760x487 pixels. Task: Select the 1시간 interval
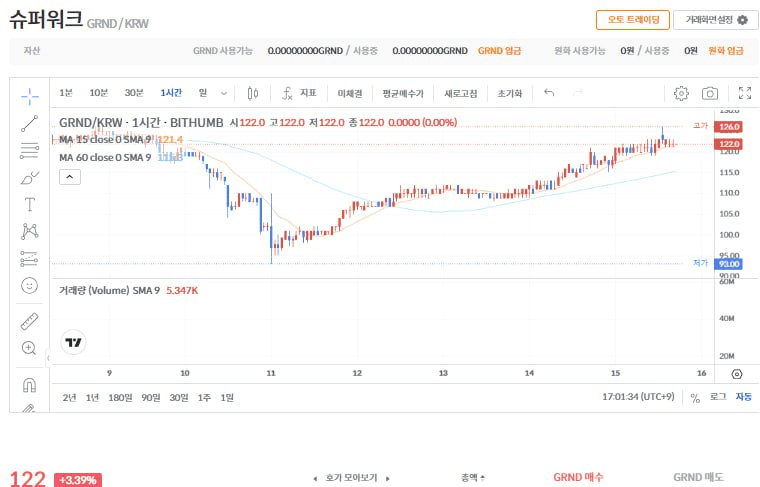tap(171, 93)
